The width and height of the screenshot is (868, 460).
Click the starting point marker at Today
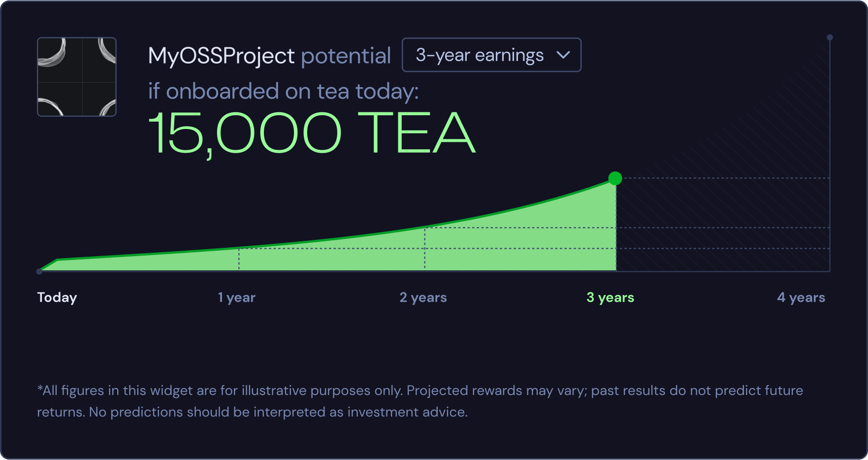coord(40,270)
